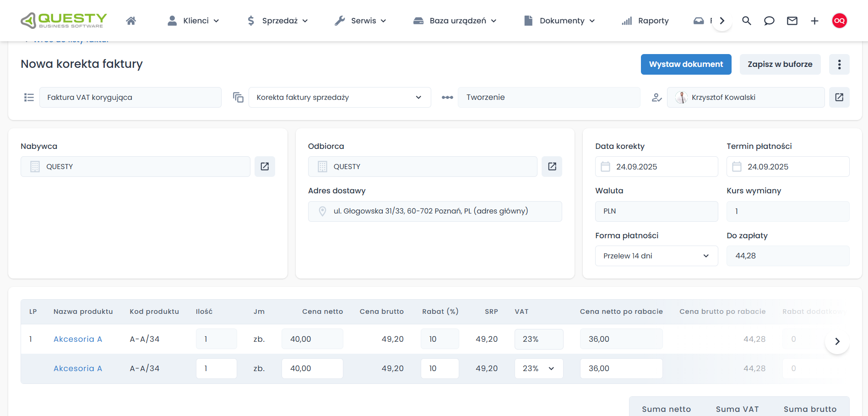Open the search magnifier icon
Screen dimensions: 868x416
746,21
